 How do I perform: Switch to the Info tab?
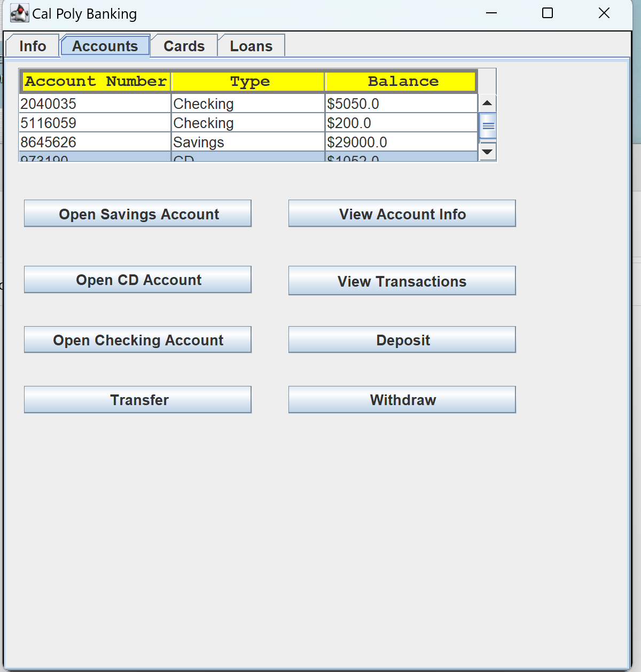pyautogui.click(x=33, y=46)
